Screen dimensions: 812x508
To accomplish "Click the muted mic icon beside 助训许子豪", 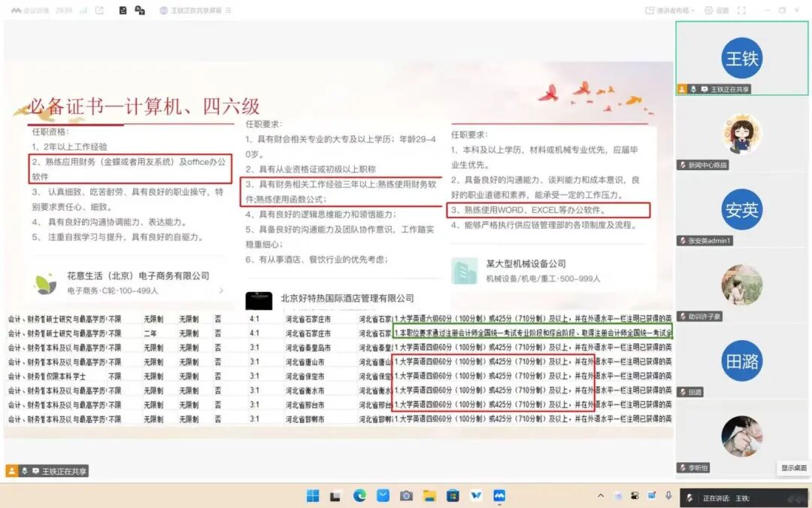I will (x=683, y=316).
